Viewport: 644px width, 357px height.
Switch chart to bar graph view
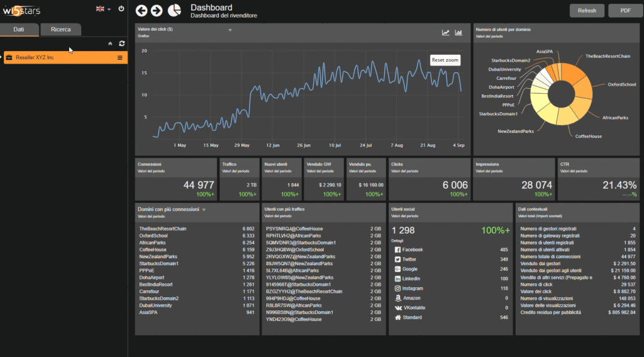point(459,33)
